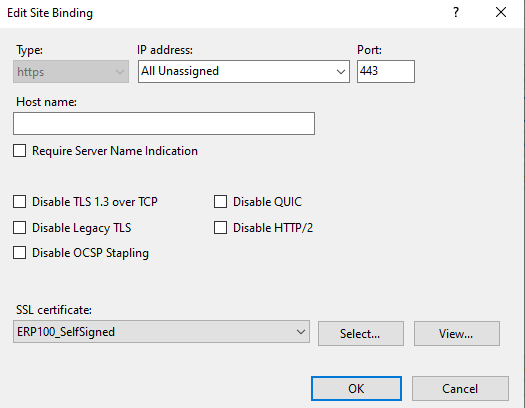Cancel the site binding edit
The height and width of the screenshot is (408, 525).
pos(460,389)
